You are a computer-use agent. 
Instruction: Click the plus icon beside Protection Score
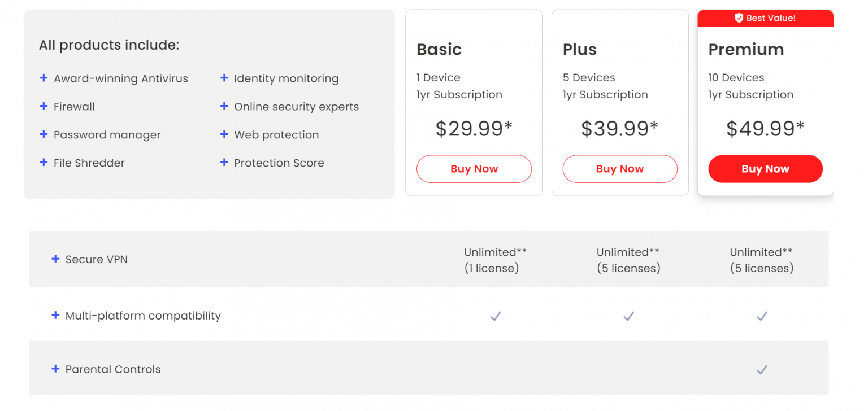tap(224, 163)
